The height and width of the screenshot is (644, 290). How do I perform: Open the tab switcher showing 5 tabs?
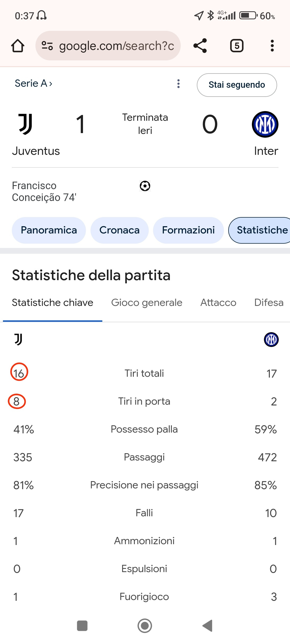click(237, 46)
